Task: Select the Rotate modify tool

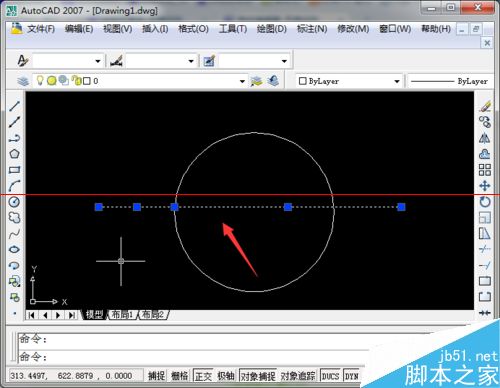Action: (485, 202)
